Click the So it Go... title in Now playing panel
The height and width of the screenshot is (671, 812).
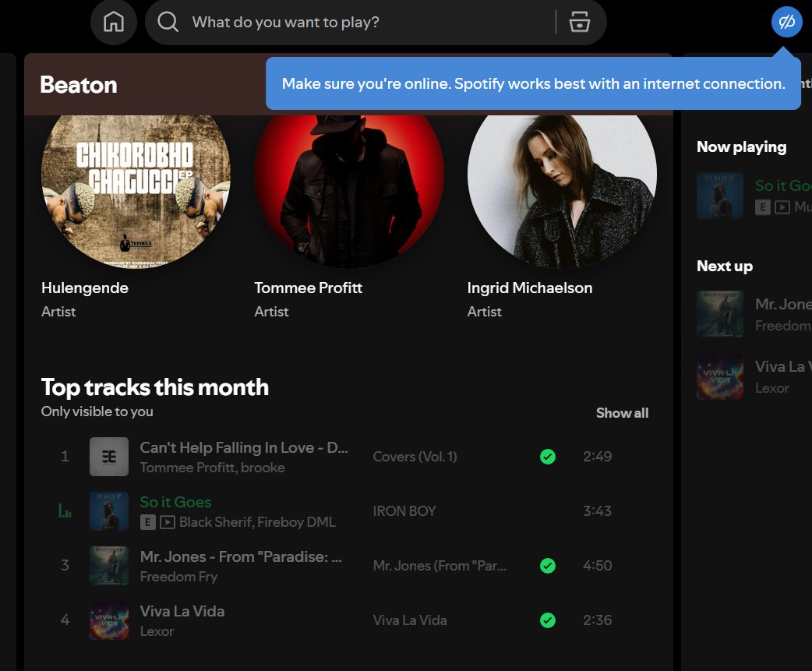(x=783, y=185)
